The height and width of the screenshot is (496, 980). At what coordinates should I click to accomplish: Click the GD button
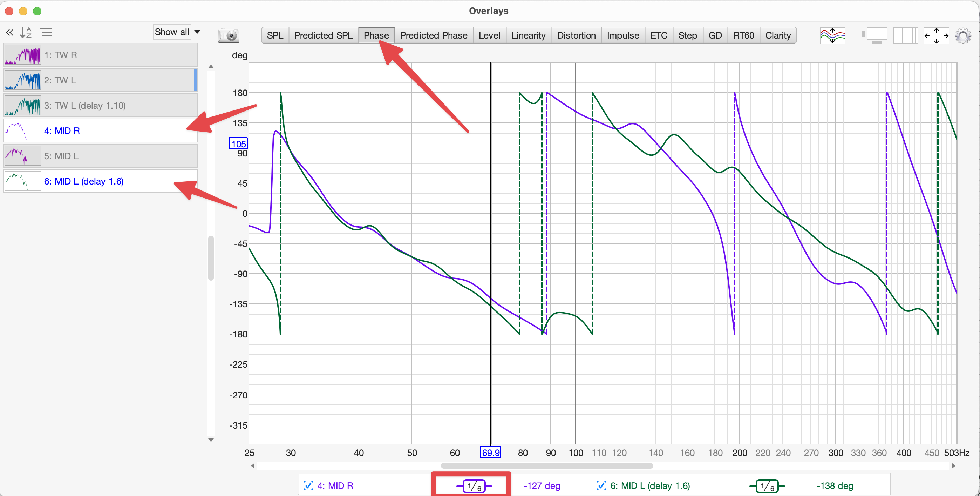[715, 35]
